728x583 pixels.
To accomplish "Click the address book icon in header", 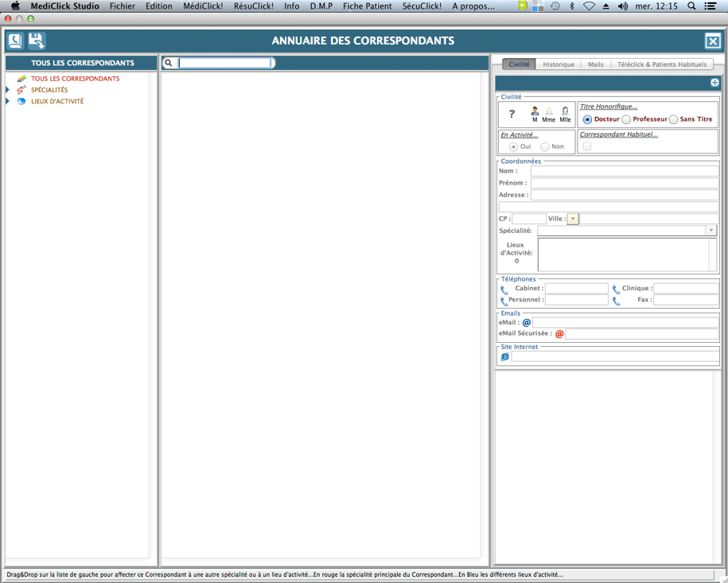I will (15, 41).
